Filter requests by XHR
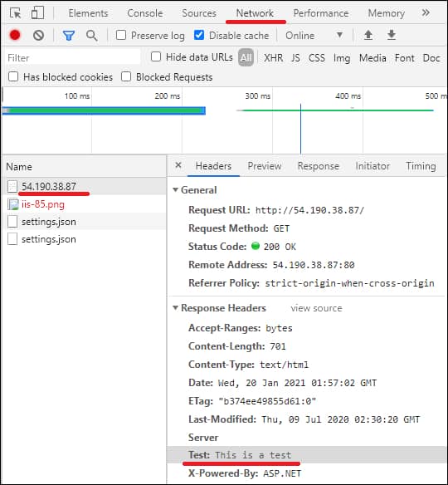 pos(273,58)
